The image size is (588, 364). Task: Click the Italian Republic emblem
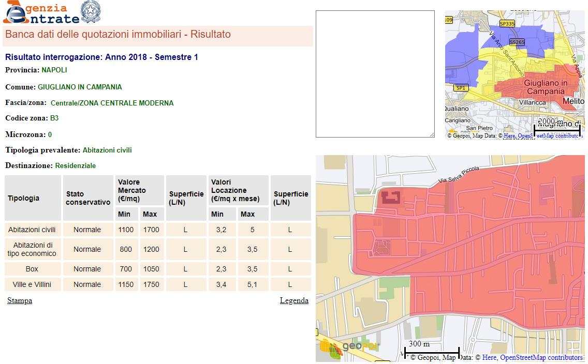[91, 12]
